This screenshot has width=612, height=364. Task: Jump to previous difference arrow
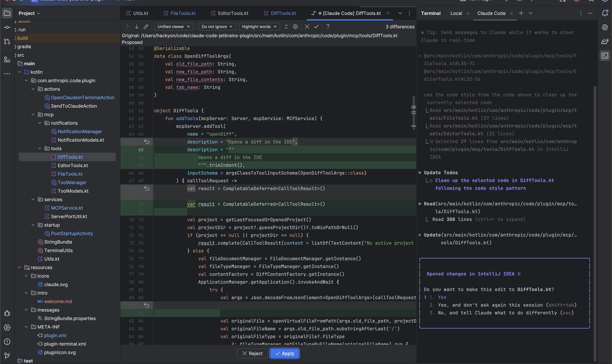pos(127,27)
